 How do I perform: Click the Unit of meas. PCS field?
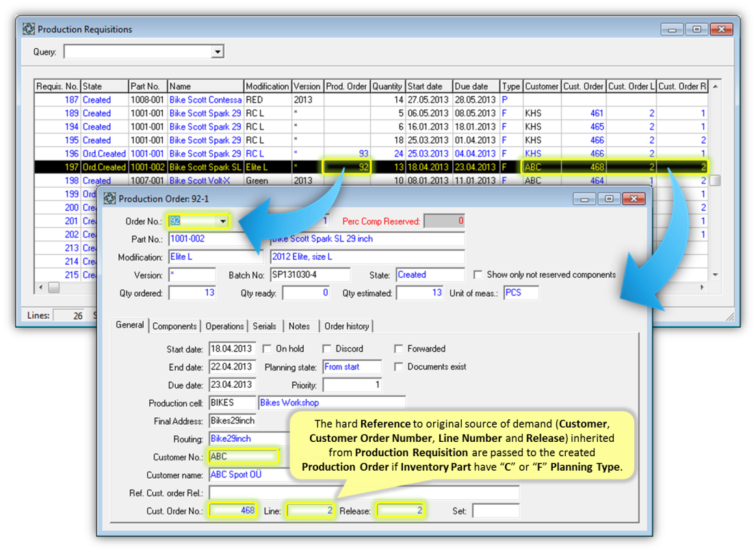click(521, 293)
